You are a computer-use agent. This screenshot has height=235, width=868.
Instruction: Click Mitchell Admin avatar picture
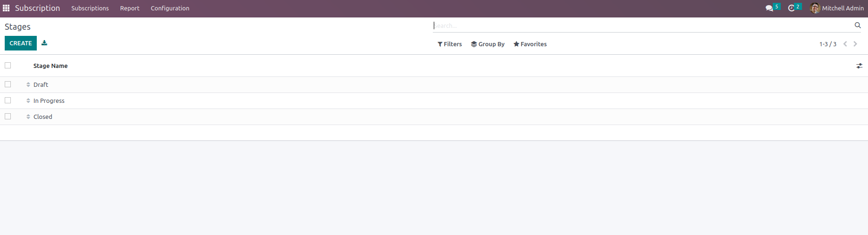(x=815, y=8)
